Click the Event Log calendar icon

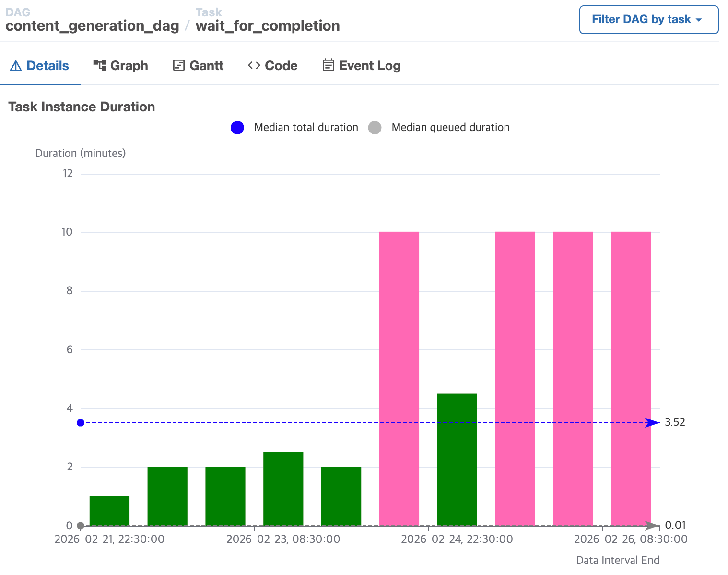point(329,65)
